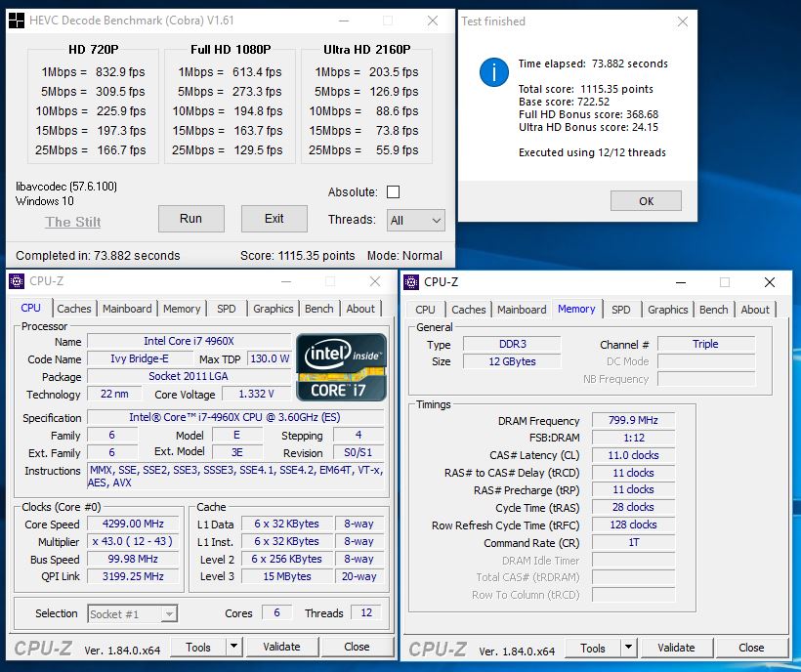This screenshot has width=801, height=672.
Task: Click the Threads count value 12
Action: click(366, 612)
